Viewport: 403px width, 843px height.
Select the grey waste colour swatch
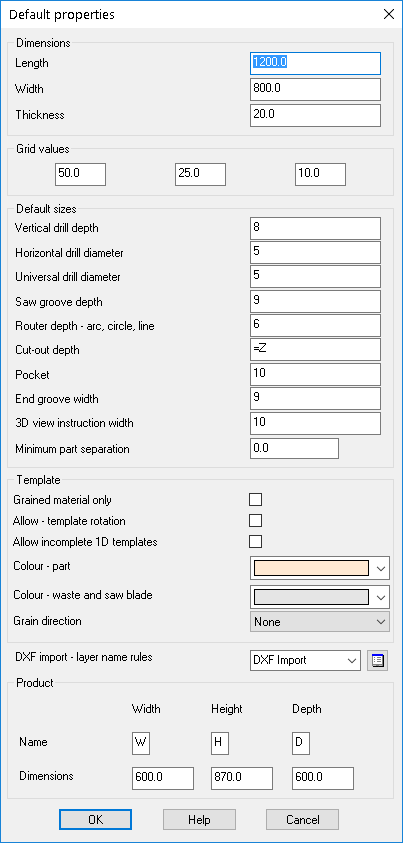pyautogui.click(x=311, y=597)
